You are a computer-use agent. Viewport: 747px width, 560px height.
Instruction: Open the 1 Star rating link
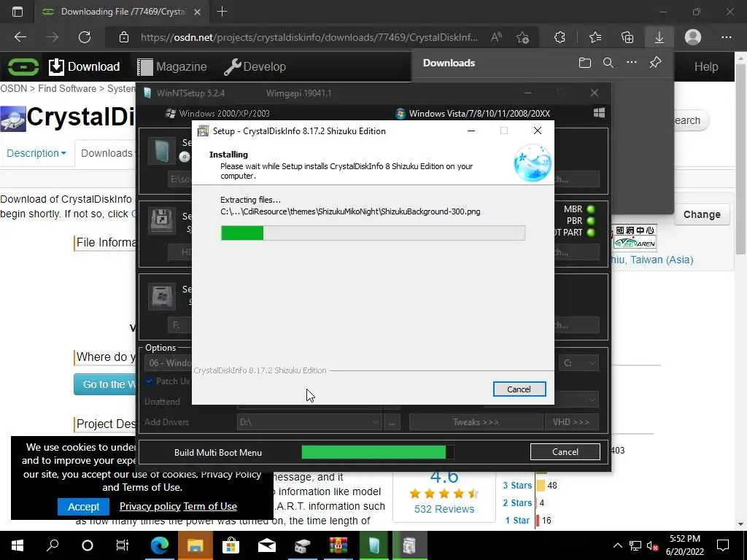click(517, 521)
